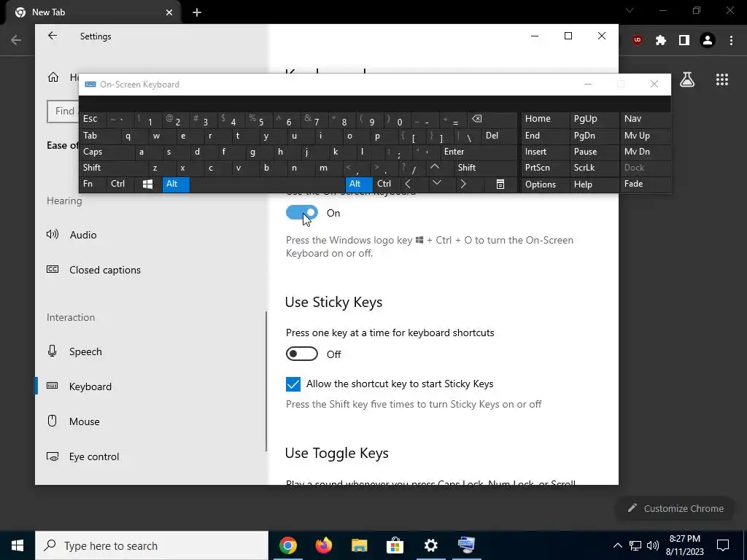Viewport: 747px width, 560px height.
Task: Open a new Chrome tab with plus button
Action: tap(197, 12)
